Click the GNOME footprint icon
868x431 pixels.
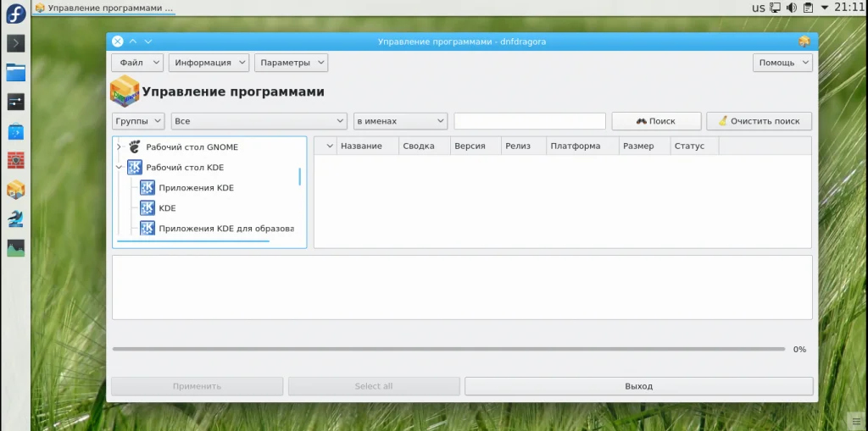point(135,146)
